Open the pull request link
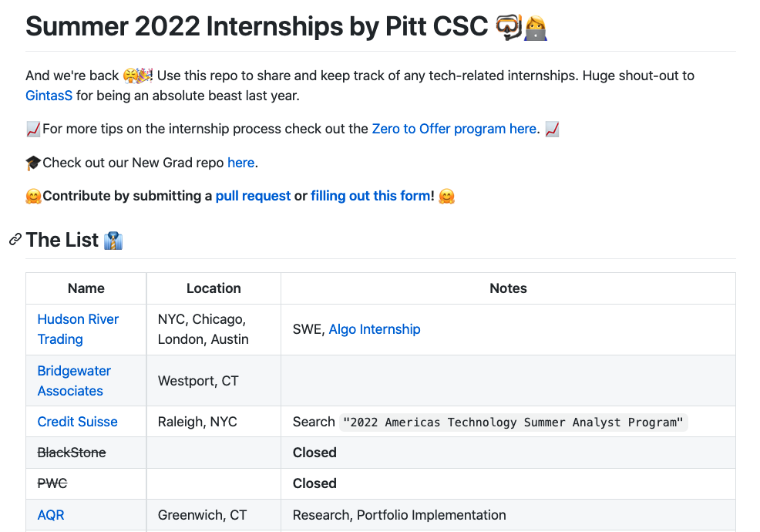 pyautogui.click(x=253, y=196)
